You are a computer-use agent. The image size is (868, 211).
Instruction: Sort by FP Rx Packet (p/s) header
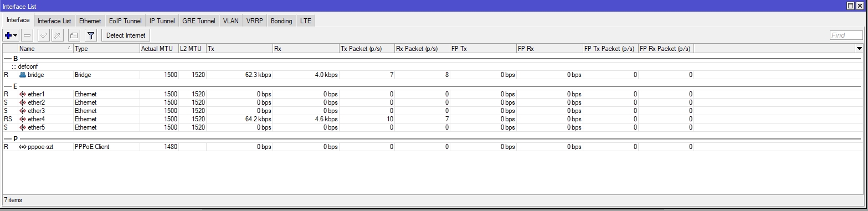click(x=666, y=49)
